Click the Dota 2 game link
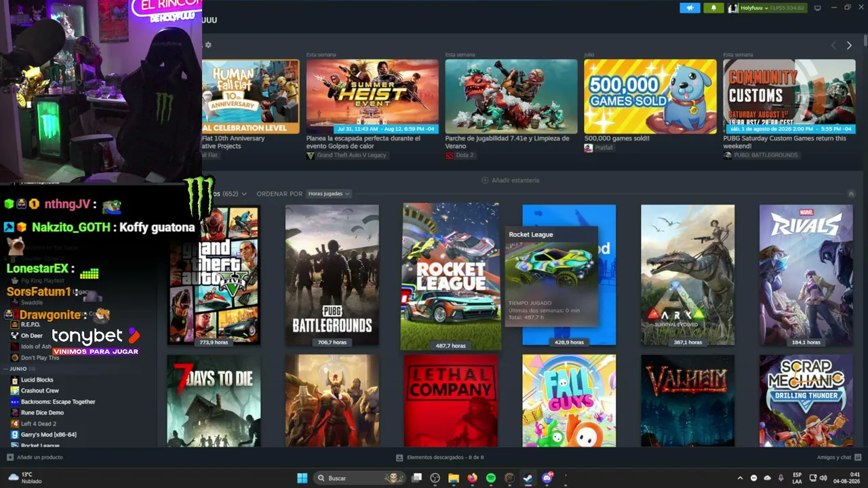The height and width of the screenshot is (488, 868). [465, 155]
